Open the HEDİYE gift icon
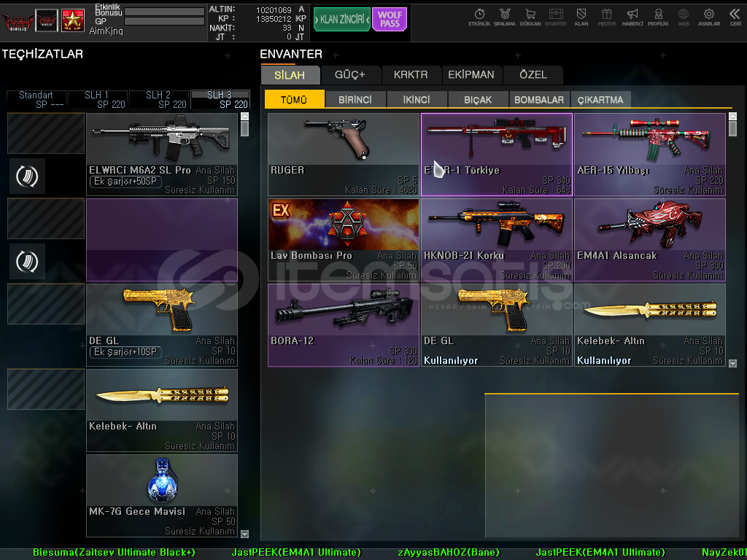747x560 pixels. (606, 17)
